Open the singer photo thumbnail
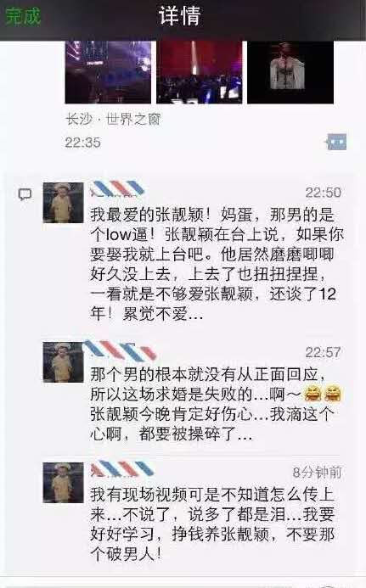 point(290,72)
